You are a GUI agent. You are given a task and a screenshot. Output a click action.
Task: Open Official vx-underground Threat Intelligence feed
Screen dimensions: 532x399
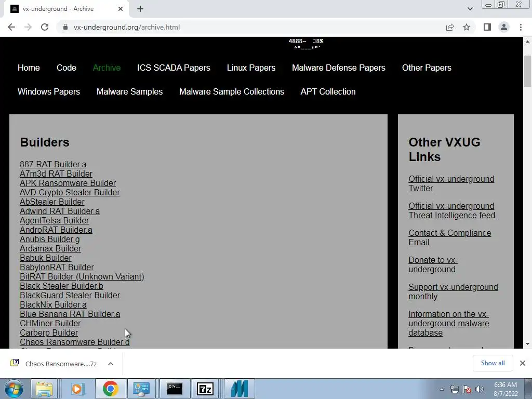click(451, 211)
